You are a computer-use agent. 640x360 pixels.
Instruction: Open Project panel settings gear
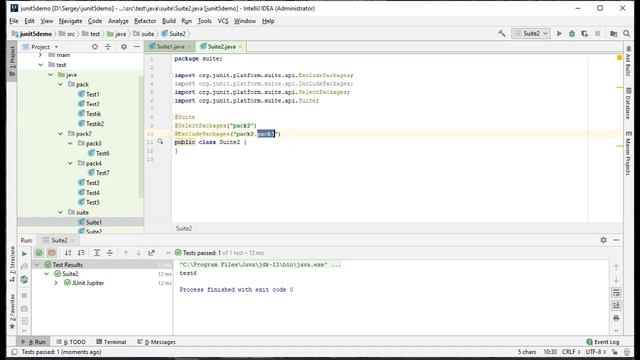click(124, 47)
